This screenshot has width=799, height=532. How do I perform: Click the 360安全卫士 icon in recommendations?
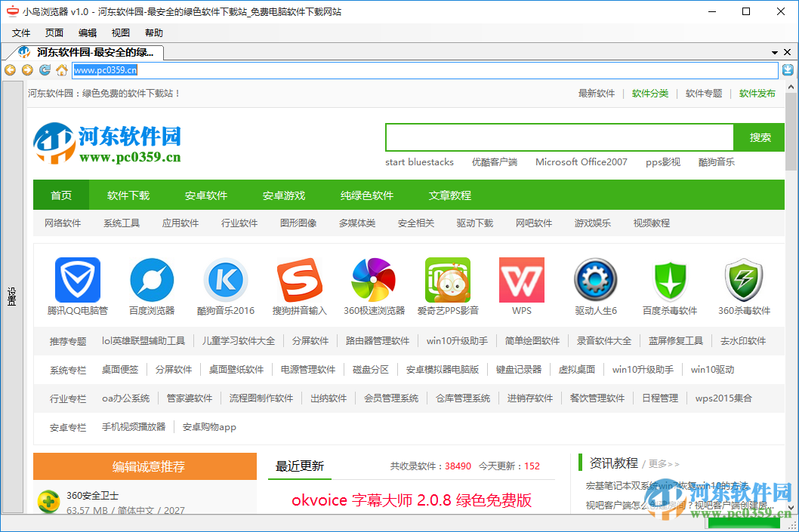49,502
